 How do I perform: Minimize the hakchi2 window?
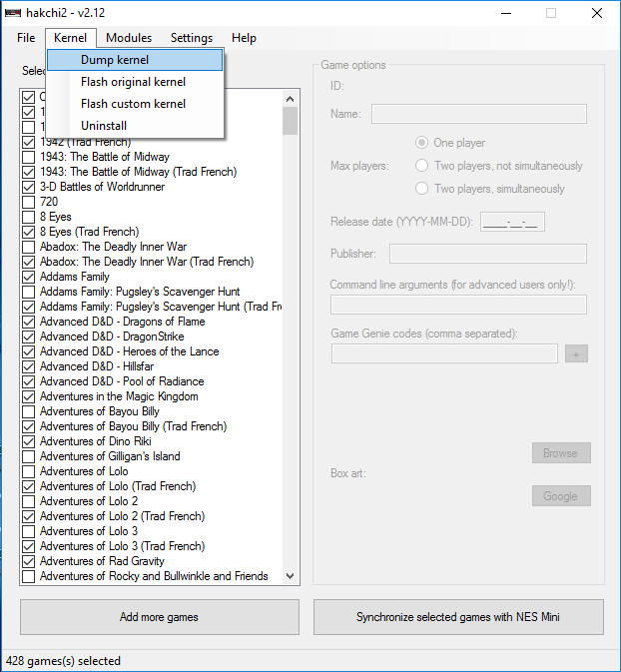point(506,13)
